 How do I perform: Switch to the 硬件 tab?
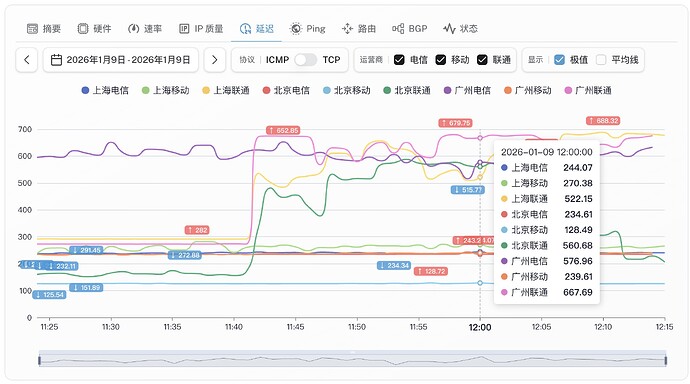(x=95, y=29)
